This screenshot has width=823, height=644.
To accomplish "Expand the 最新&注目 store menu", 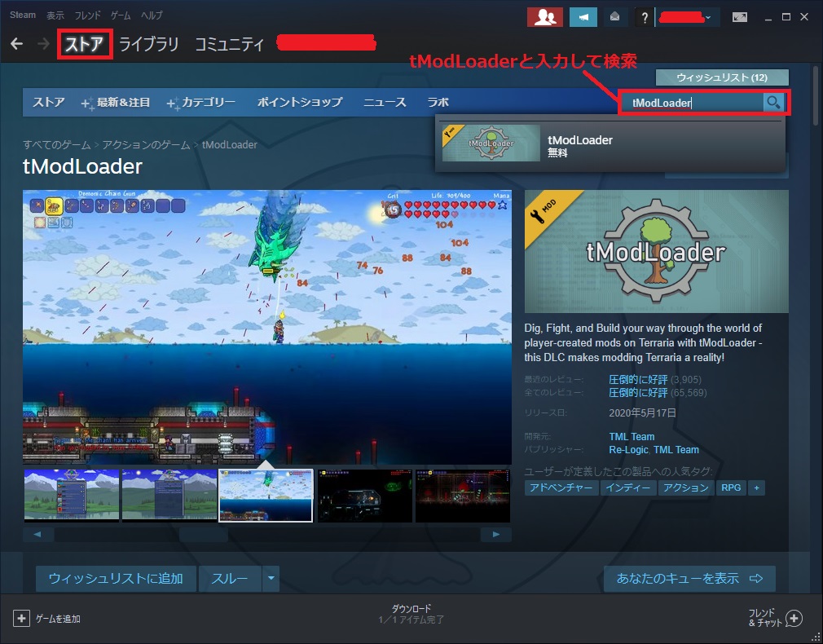I will [116, 103].
